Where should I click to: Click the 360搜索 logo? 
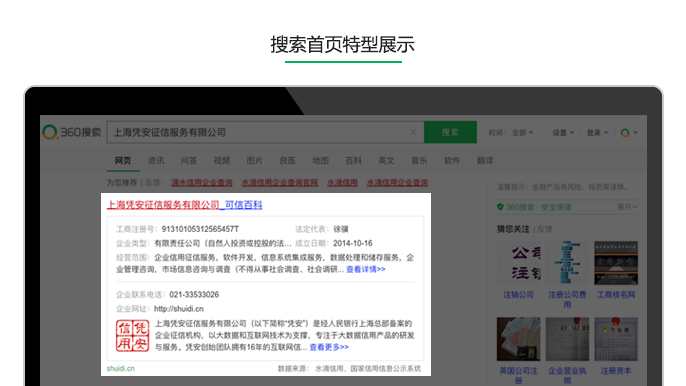(x=72, y=132)
